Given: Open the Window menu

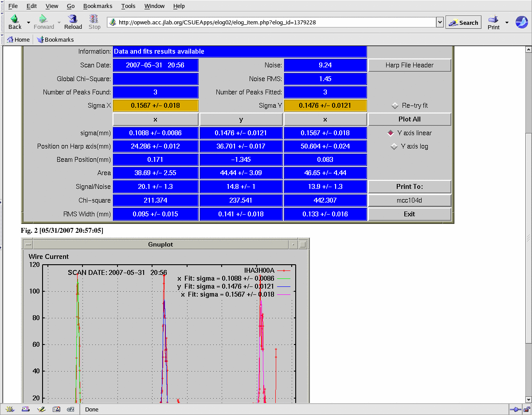Looking at the screenshot, I should [x=154, y=6].
